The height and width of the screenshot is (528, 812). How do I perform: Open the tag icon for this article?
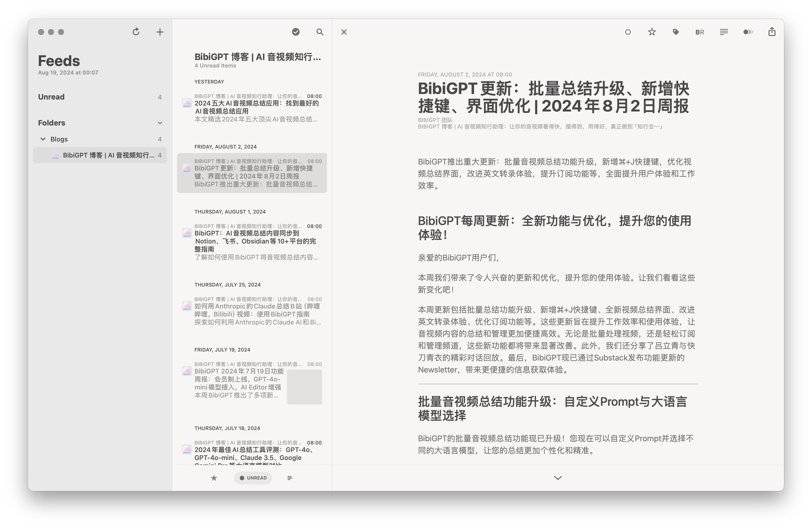coord(675,32)
